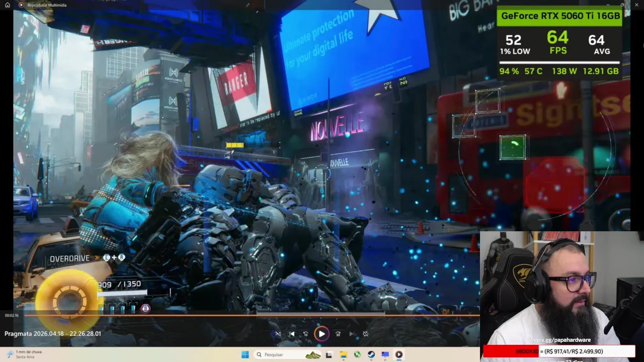
Task: Open the Windows Start menu
Action: click(245, 354)
